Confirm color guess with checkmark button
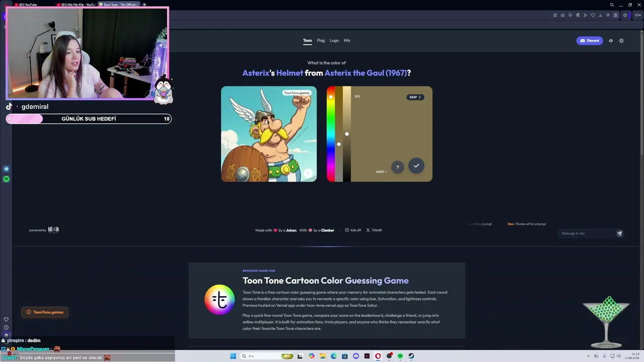This screenshot has height=362, width=644. tap(416, 166)
